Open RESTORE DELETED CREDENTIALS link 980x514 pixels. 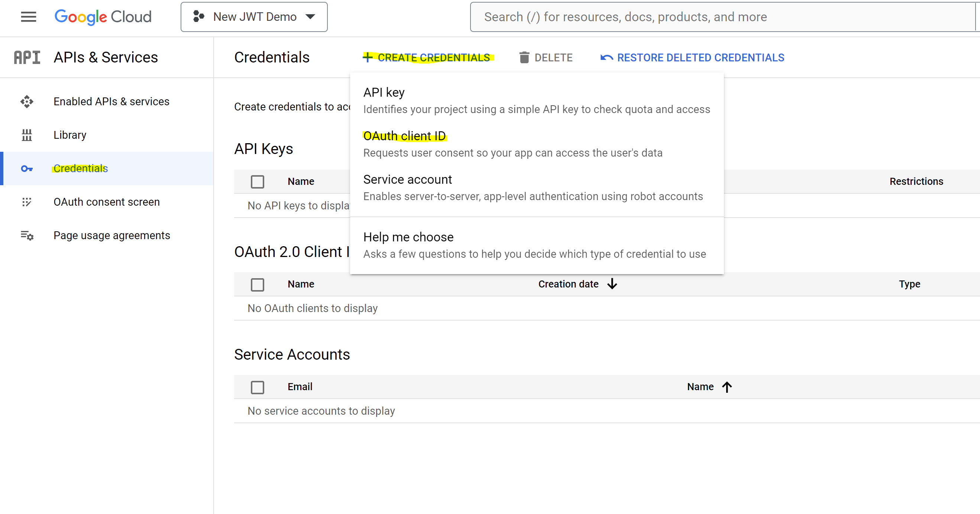pyautogui.click(x=701, y=57)
